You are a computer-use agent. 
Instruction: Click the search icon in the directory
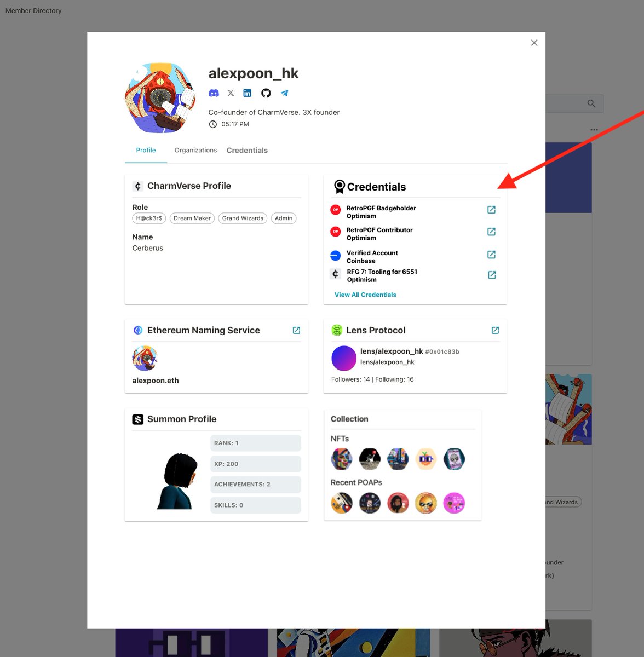tap(591, 103)
